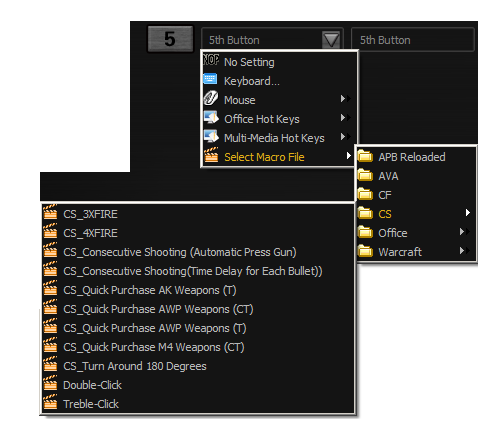The width and height of the screenshot is (487, 429).
Task: Select the CS macro folder label
Action: point(385,214)
